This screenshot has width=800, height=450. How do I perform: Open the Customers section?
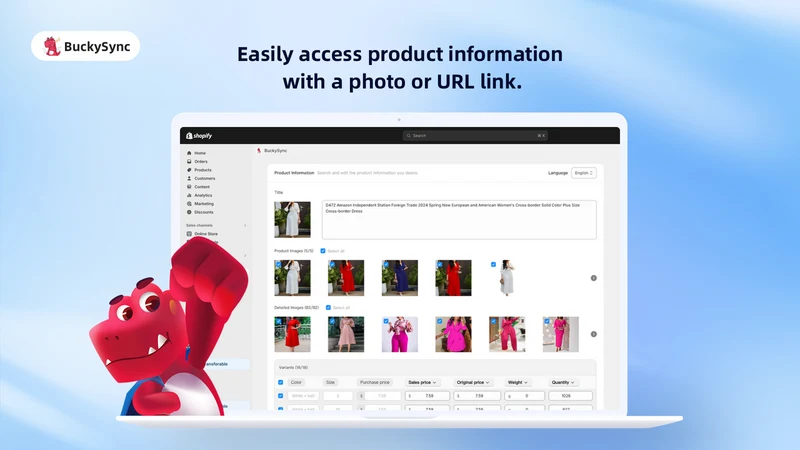205,179
